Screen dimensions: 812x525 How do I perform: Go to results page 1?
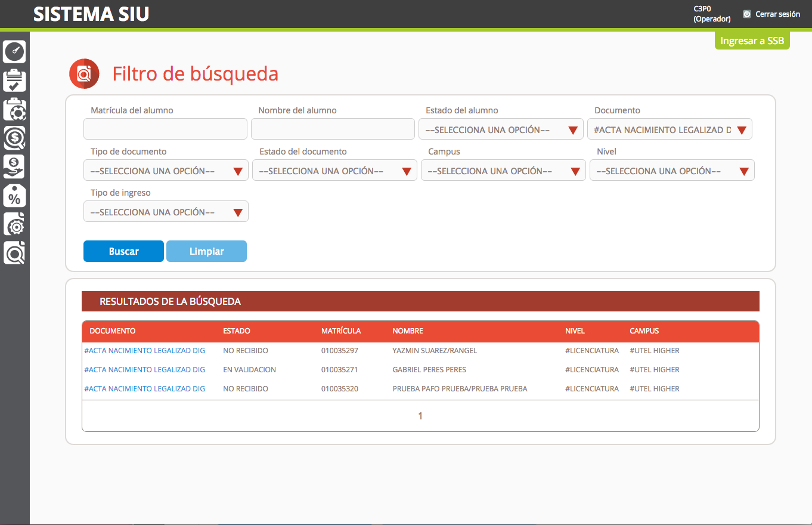click(420, 416)
